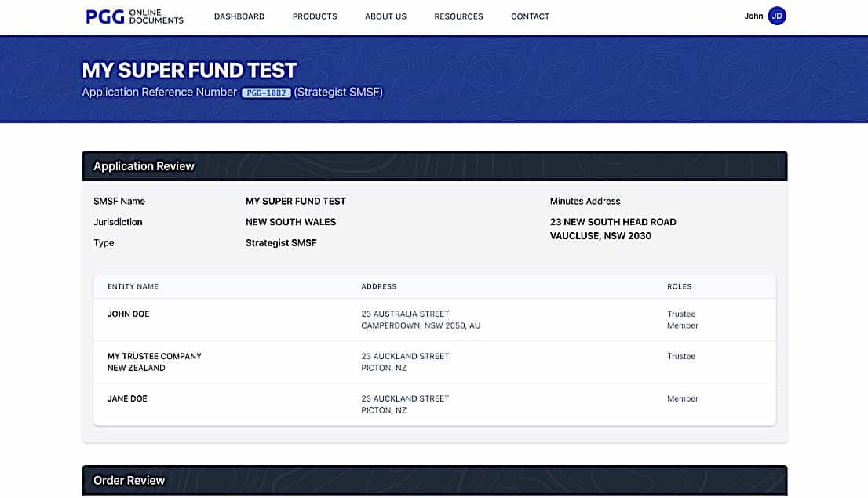The image size is (868, 498).
Task: Click the Minutes Address heading
Action: pyautogui.click(x=585, y=201)
